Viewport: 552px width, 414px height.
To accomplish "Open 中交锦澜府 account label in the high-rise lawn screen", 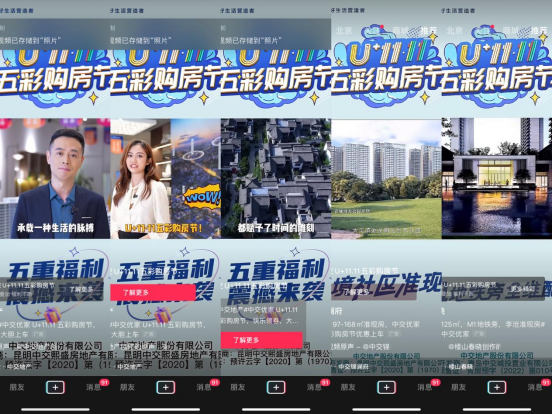I will [x=353, y=366].
